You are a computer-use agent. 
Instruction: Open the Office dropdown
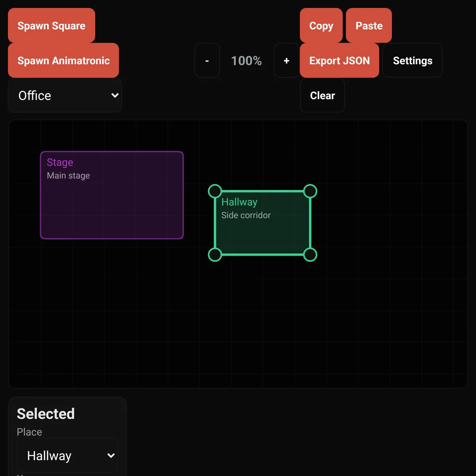click(x=65, y=95)
